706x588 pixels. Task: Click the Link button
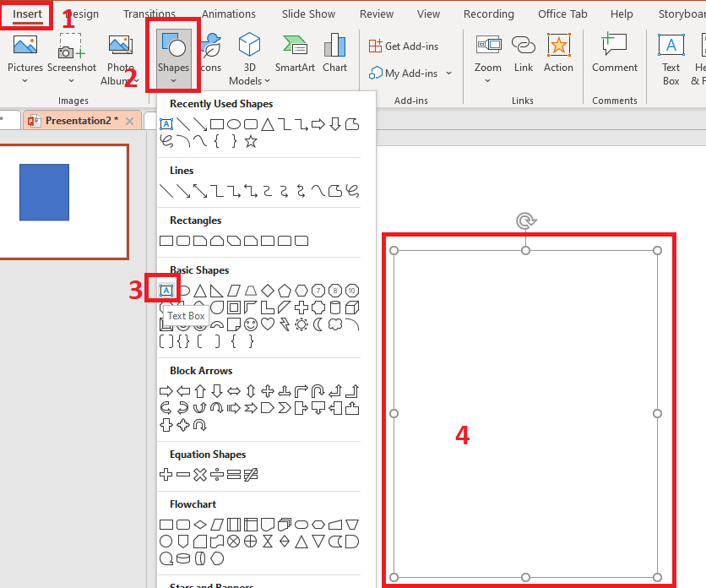524,53
